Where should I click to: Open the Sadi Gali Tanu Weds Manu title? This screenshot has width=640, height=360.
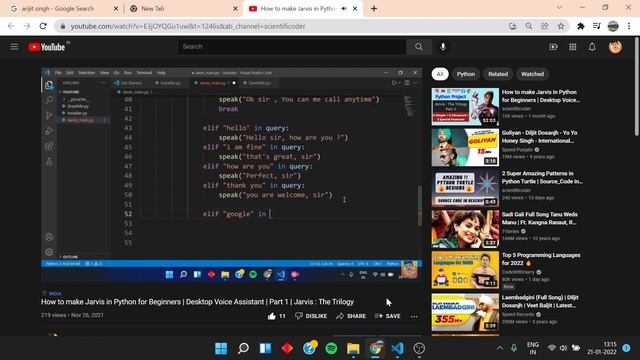click(540, 218)
